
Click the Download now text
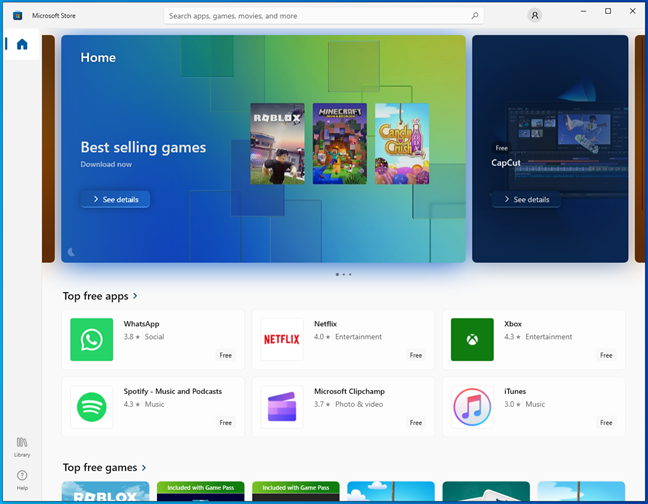point(106,164)
